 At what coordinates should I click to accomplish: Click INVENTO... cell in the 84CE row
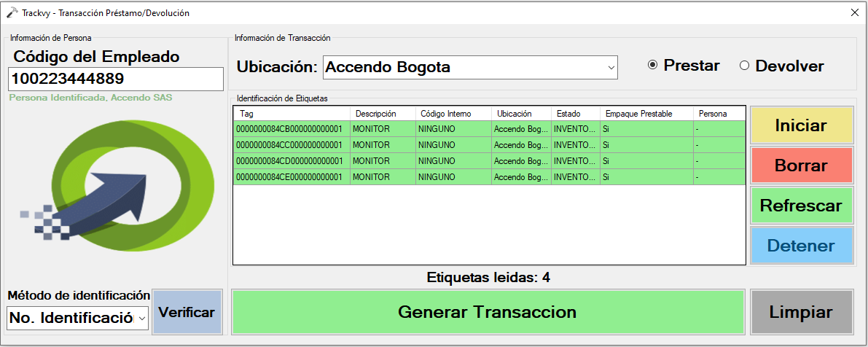coord(576,177)
